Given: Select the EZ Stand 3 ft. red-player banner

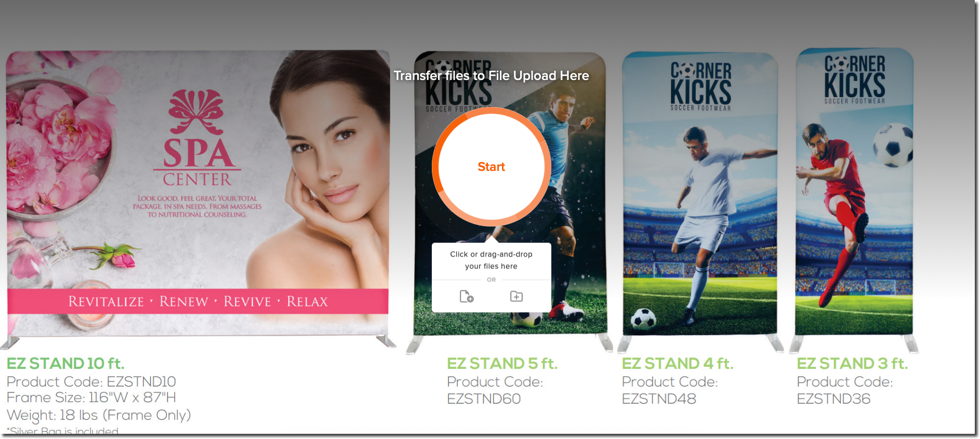Looking at the screenshot, I should point(854,192).
